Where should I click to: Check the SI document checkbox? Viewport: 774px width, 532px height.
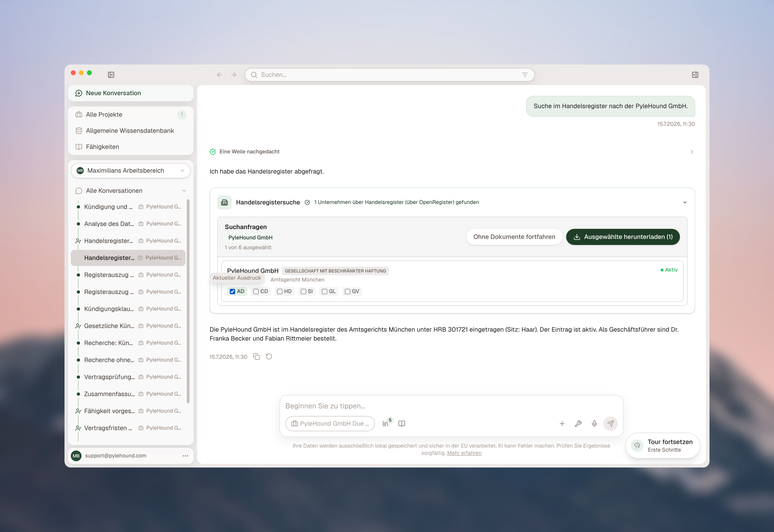303,291
